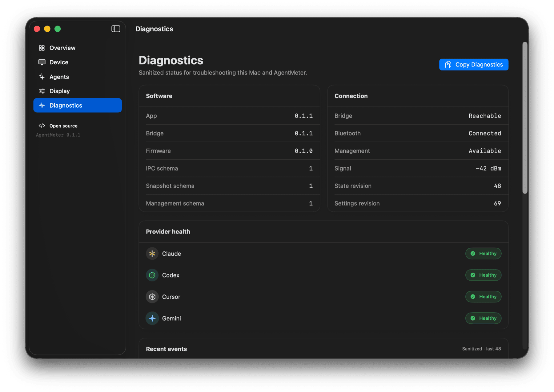Click the Signal −42 dBm value
This screenshot has width=554, height=392.
coord(488,168)
